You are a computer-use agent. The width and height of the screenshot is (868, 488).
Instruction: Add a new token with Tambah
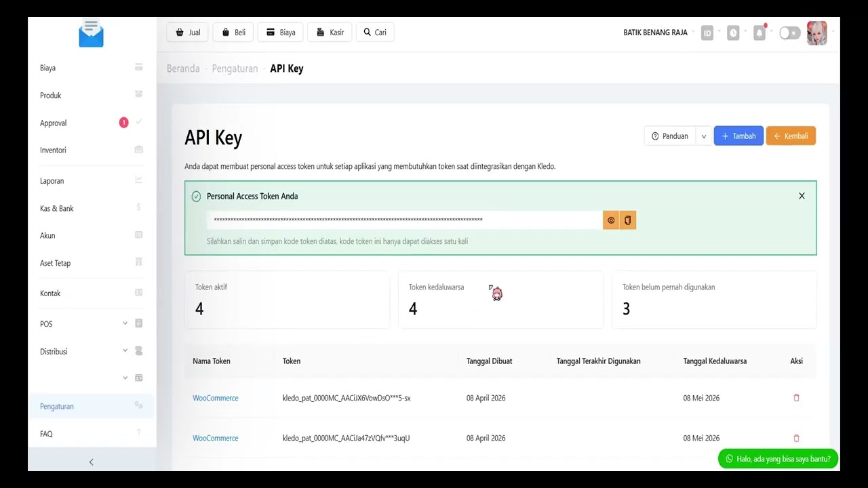738,136
